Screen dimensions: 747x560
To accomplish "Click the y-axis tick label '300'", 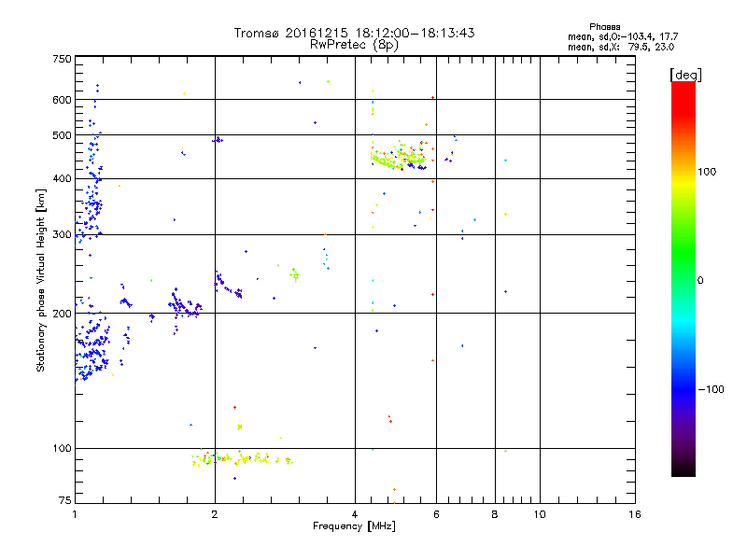I will 62,234.
